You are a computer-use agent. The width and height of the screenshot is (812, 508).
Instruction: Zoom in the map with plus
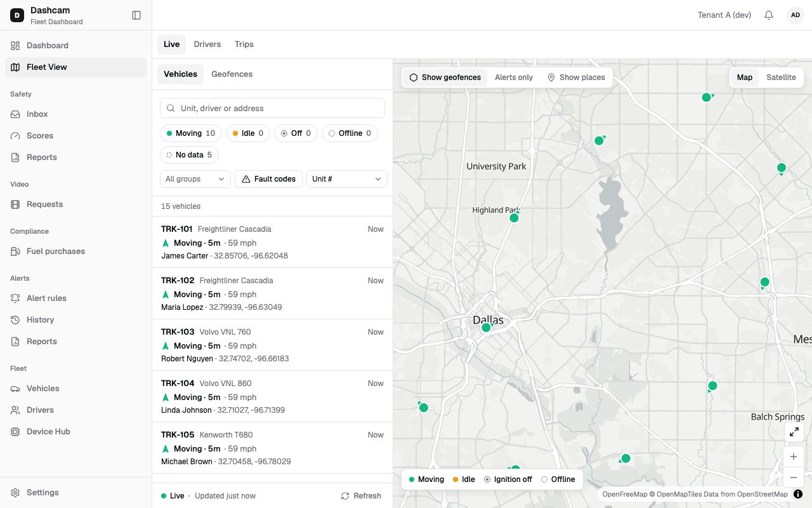(794, 457)
